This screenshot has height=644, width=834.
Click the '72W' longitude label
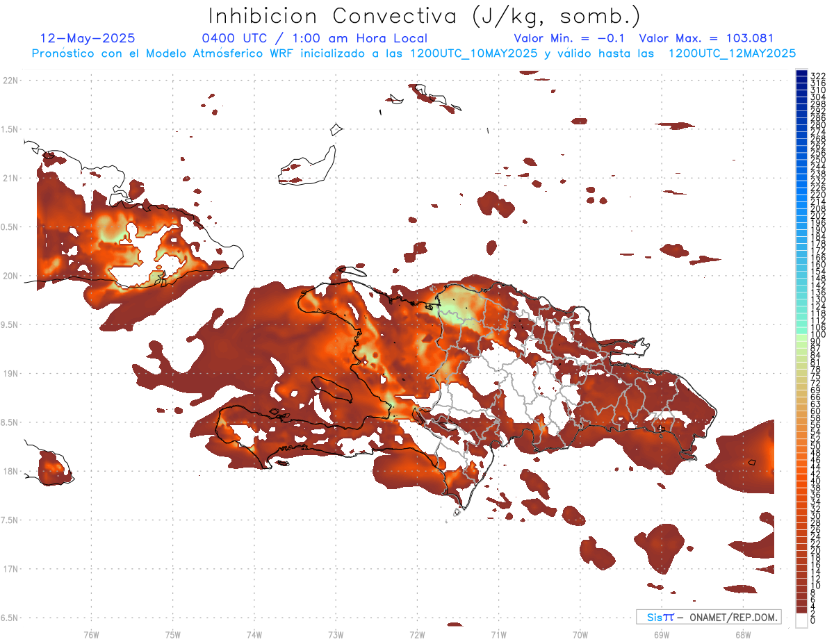click(417, 634)
